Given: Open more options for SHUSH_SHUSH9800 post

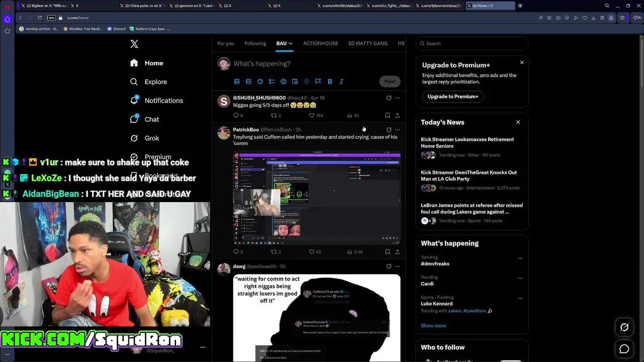Looking at the screenshot, I should click(x=397, y=98).
